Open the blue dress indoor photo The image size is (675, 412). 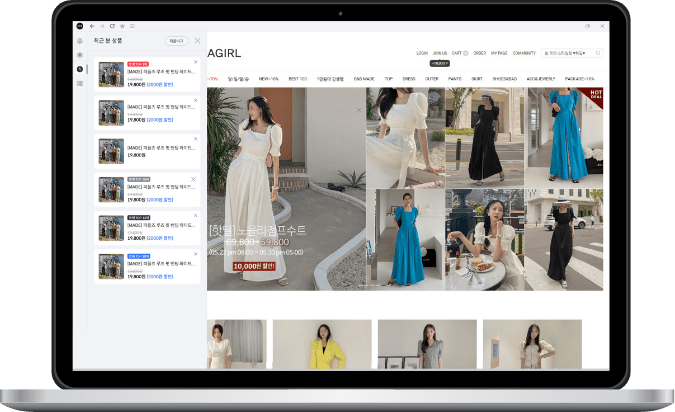tap(406, 239)
